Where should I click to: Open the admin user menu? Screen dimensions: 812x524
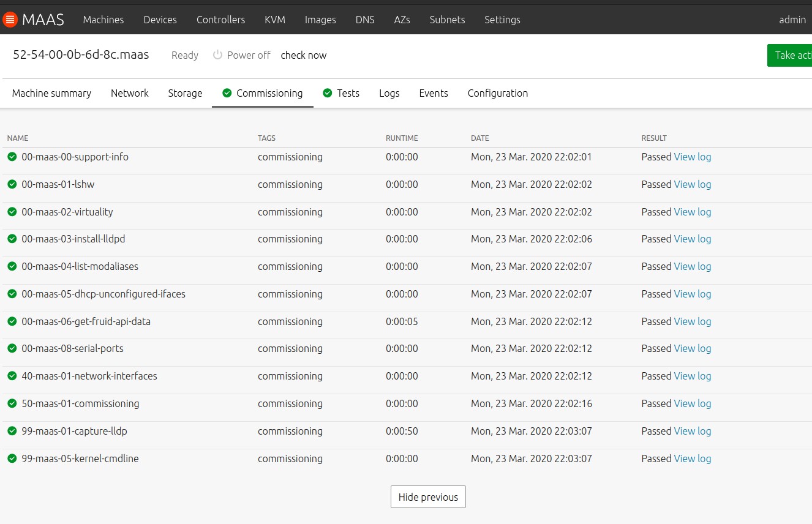[792, 20]
